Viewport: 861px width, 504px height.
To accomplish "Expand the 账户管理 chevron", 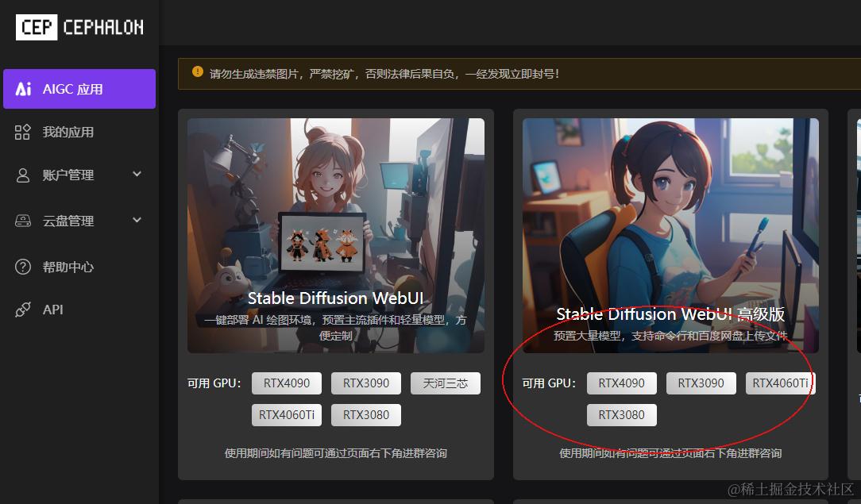I will click(137, 175).
